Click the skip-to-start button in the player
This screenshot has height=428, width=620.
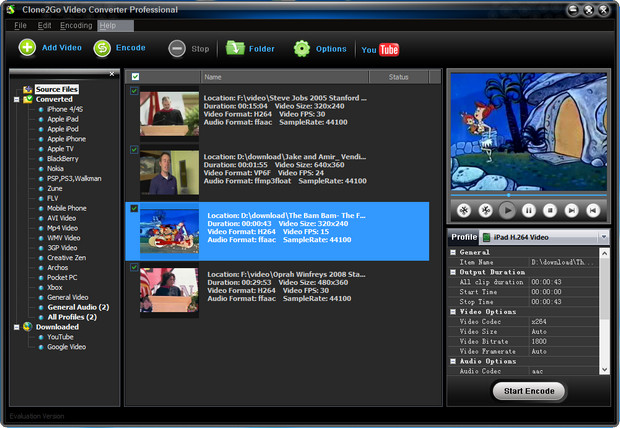coord(593,210)
